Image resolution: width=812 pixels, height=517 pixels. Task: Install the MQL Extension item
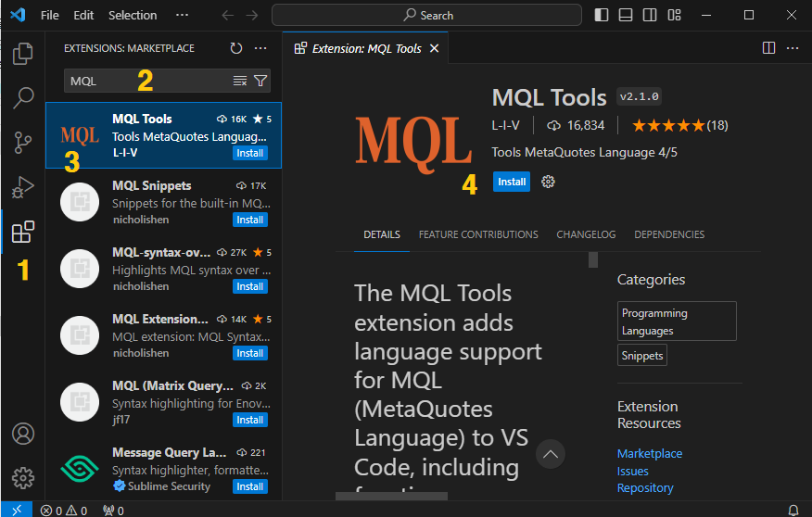(x=250, y=353)
